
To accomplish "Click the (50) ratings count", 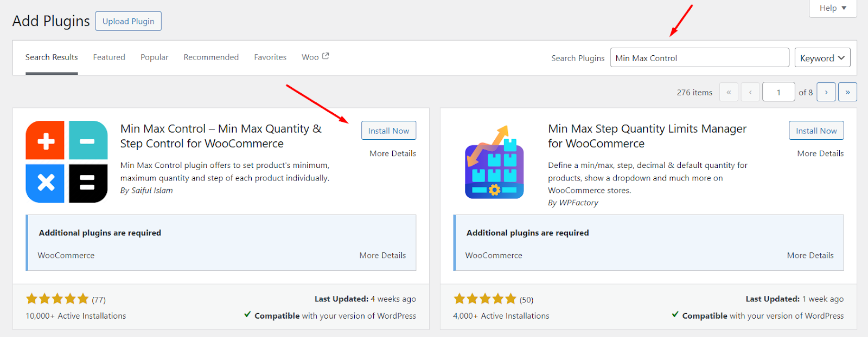I will pos(526,300).
